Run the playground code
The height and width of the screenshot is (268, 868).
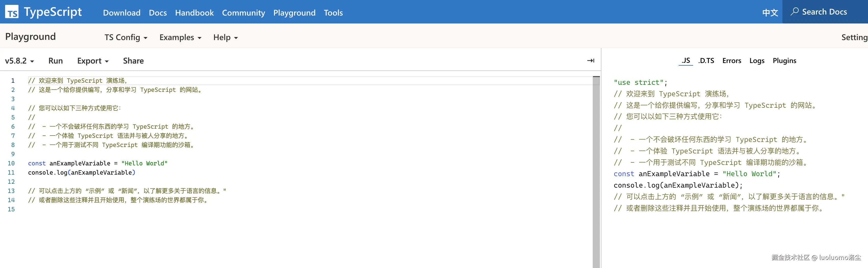pyautogui.click(x=56, y=61)
